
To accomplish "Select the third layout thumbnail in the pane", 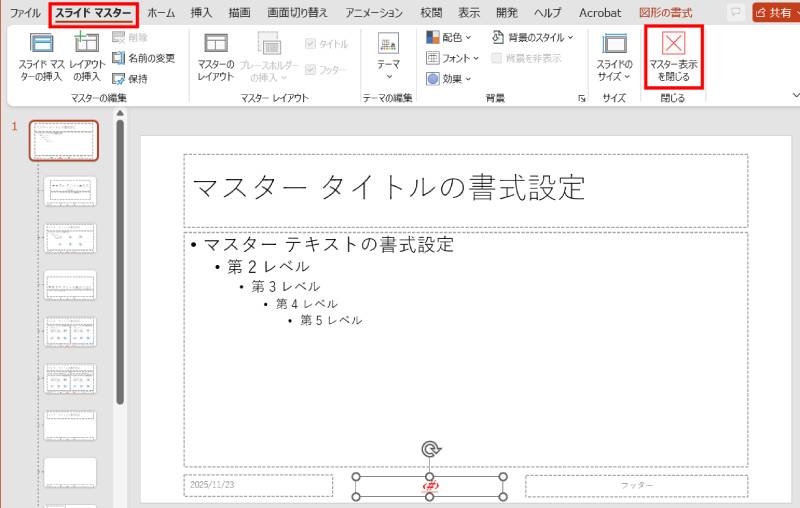I will [x=70, y=239].
